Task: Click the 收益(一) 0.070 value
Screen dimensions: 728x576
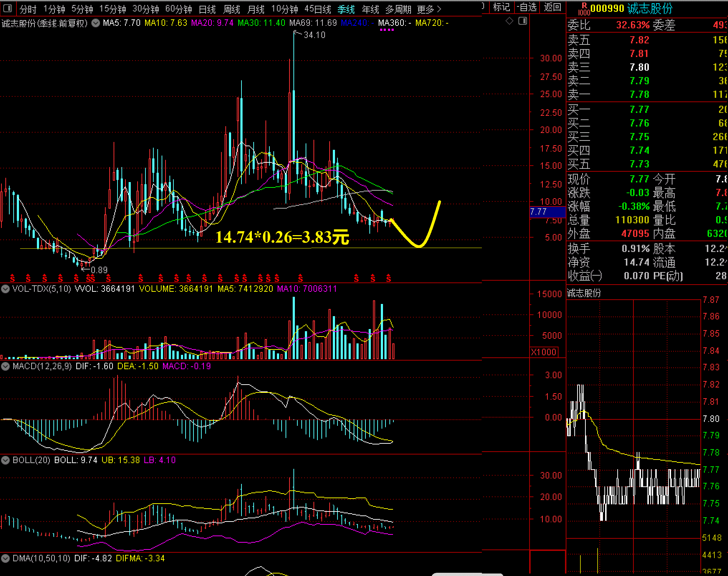Action: coord(637,276)
